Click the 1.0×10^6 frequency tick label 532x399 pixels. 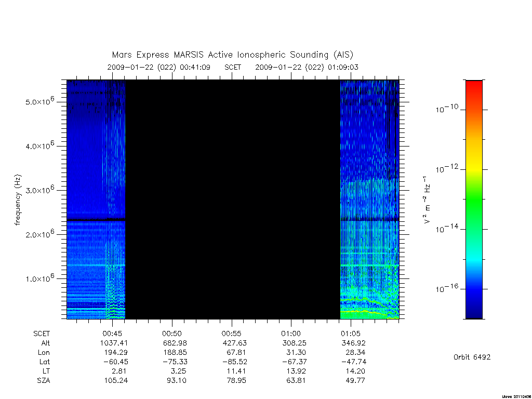39,278
